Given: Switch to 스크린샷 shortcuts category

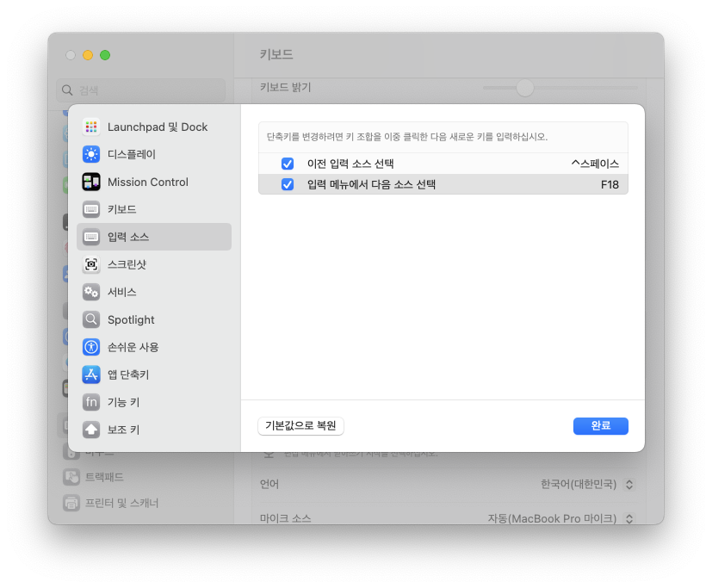Looking at the screenshot, I should tap(154, 264).
